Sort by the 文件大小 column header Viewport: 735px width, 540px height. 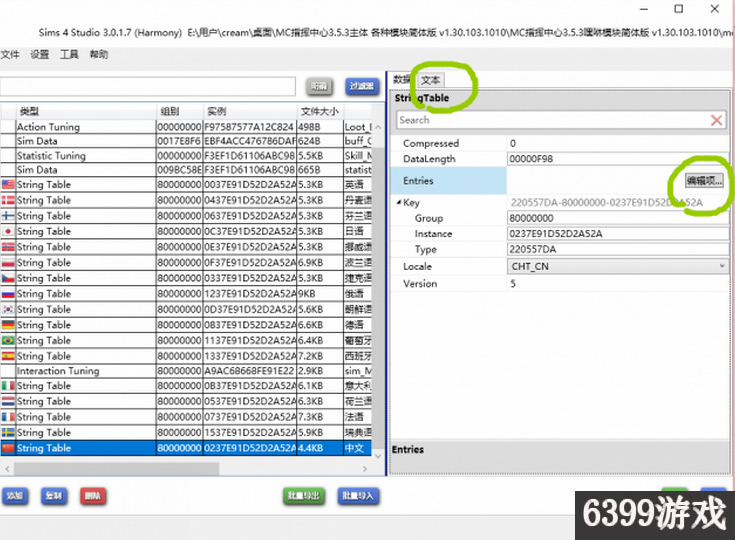[x=320, y=112]
